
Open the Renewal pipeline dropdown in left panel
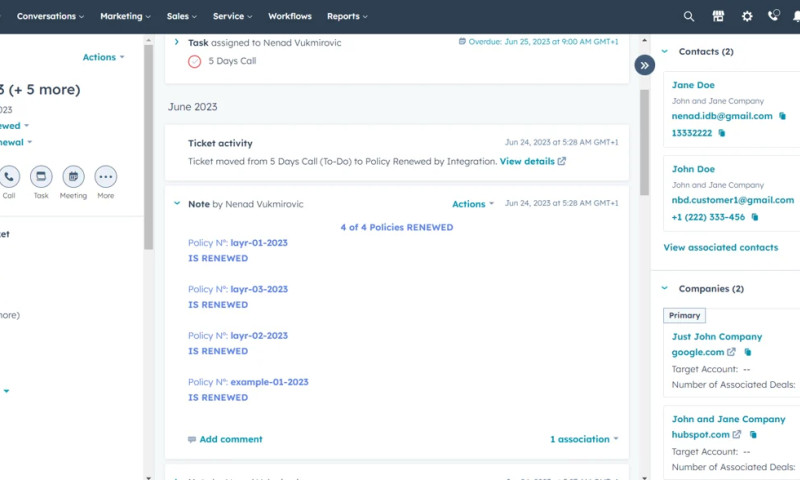pos(16,142)
